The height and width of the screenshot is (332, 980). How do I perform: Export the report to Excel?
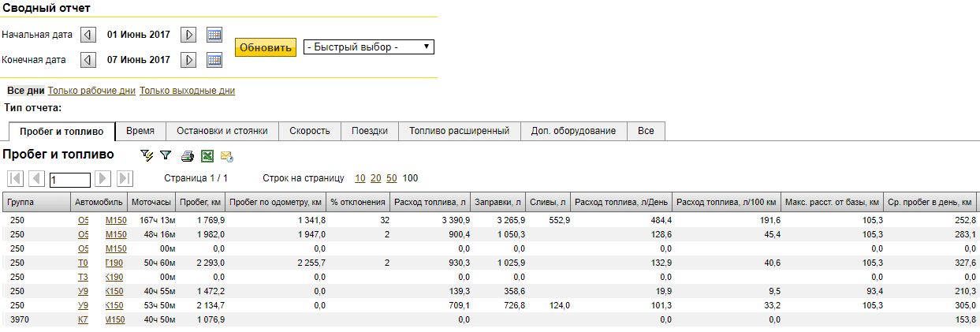(207, 156)
